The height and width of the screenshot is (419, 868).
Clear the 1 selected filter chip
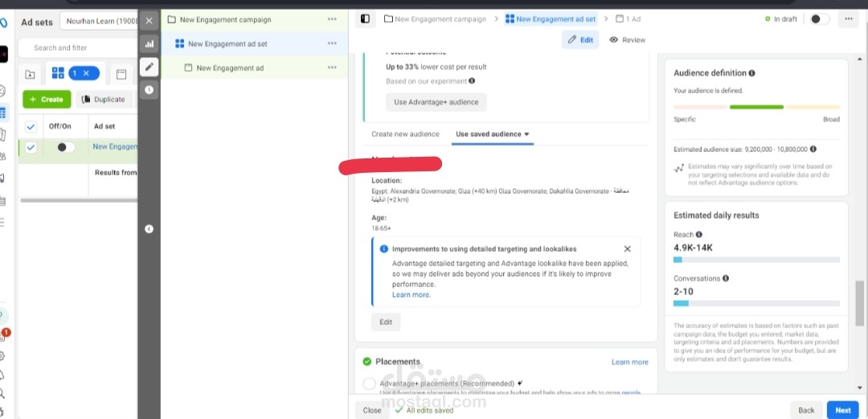pyautogui.click(x=86, y=73)
